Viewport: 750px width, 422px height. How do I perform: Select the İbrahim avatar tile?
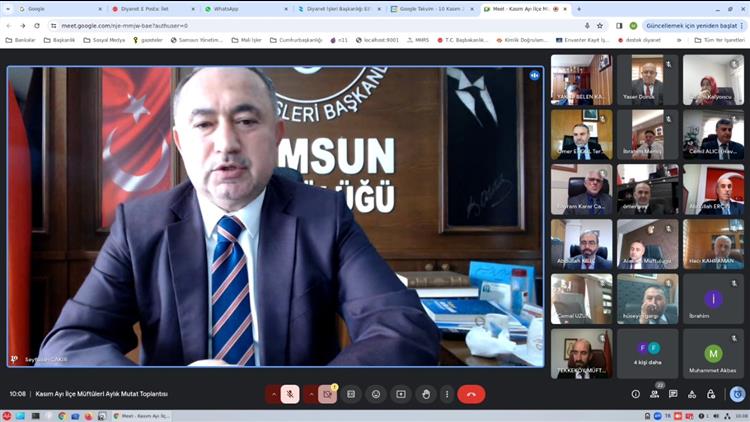pos(714,299)
